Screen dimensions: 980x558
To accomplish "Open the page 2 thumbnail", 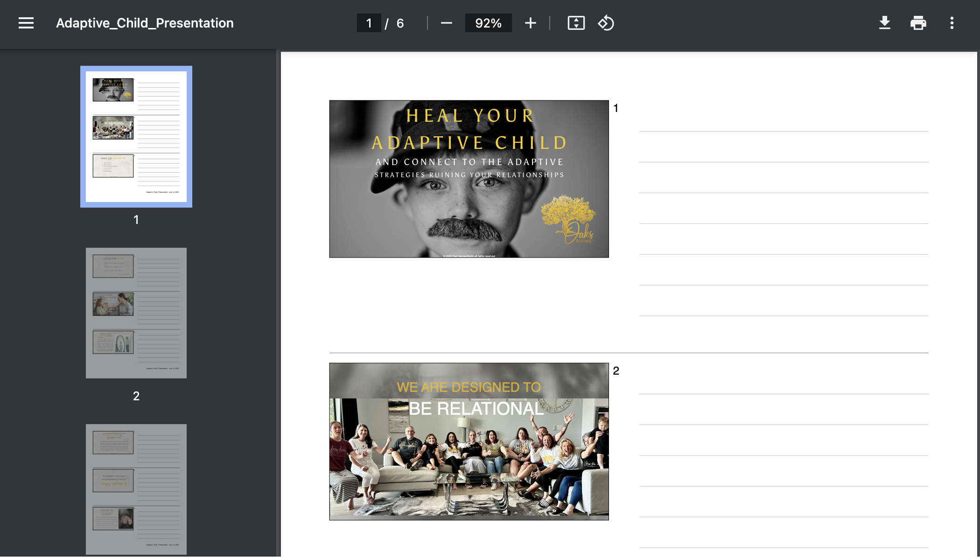I will (x=136, y=313).
